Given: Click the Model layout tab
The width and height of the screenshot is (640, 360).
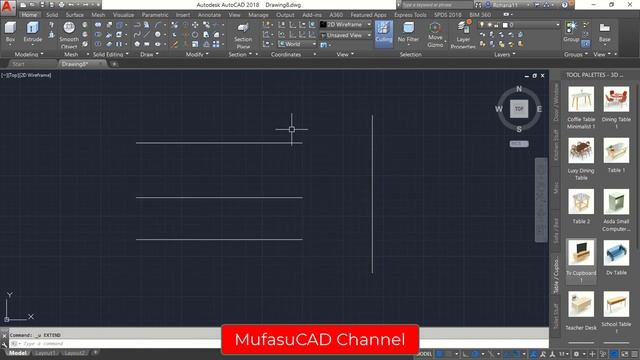Looking at the screenshot, I should [17, 353].
